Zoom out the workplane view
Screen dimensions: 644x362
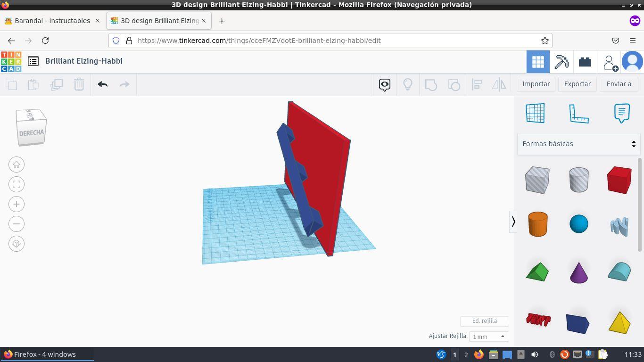coord(17,224)
